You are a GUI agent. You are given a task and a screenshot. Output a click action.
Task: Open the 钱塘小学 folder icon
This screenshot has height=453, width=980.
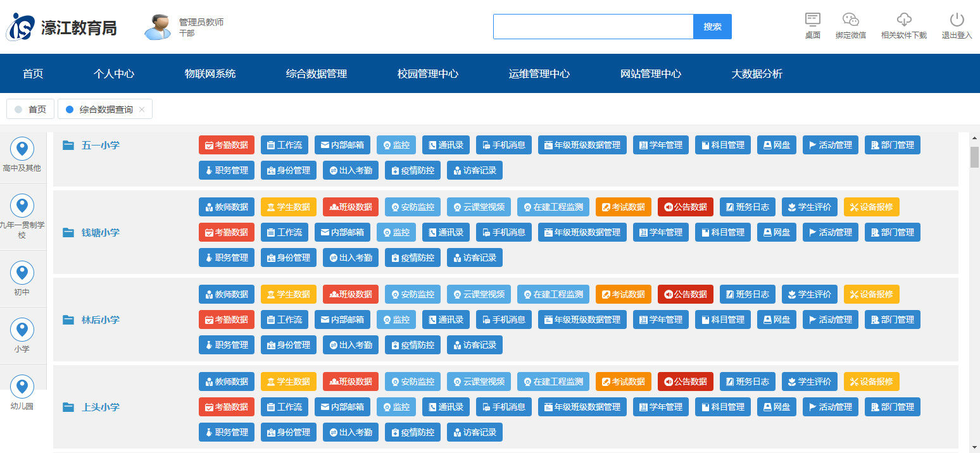click(68, 232)
